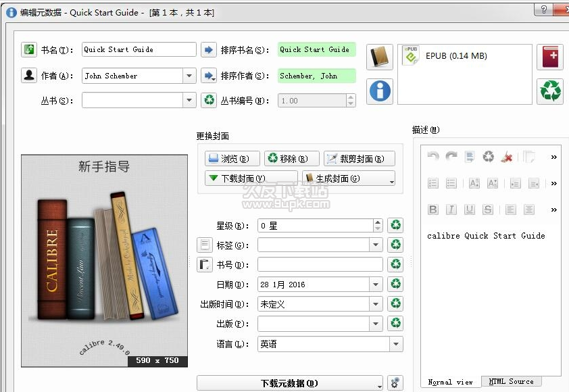
Task: Open the 丛书 series dropdown
Action: click(189, 100)
